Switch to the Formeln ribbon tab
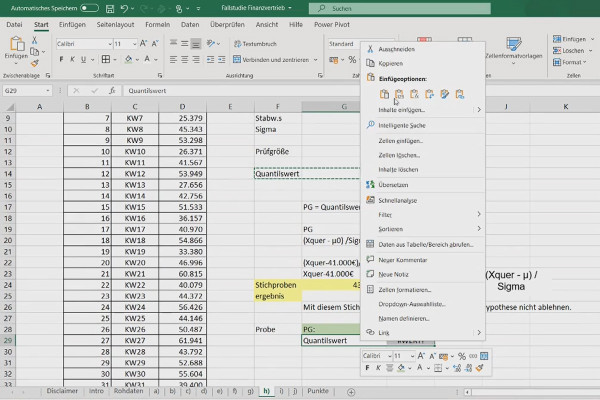600x400 pixels. coord(157,24)
